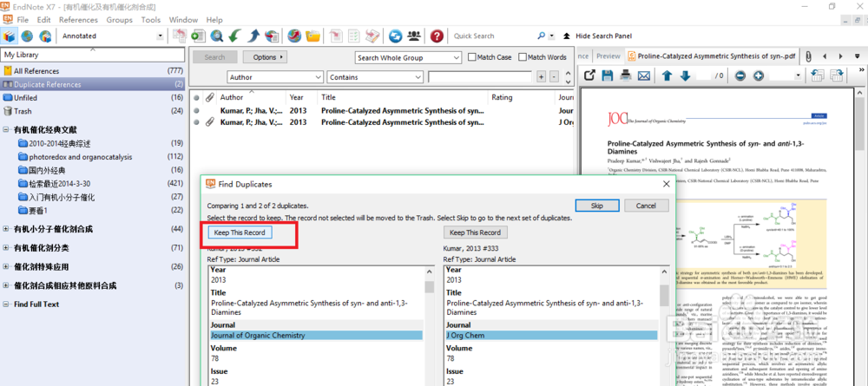Viewport: 868px width, 386px height.
Task: Click the New Reference toolbar icon
Action: point(198,36)
